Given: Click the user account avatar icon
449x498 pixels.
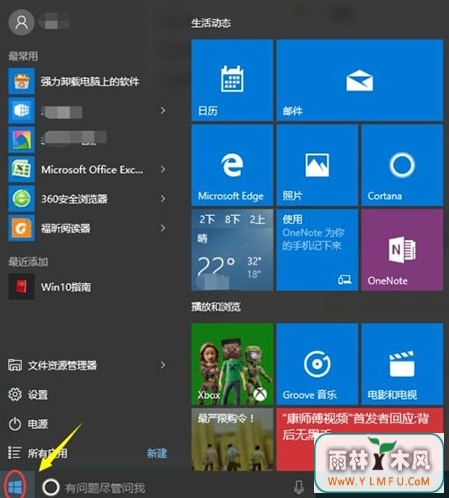Looking at the screenshot, I should [x=21, y=22].
